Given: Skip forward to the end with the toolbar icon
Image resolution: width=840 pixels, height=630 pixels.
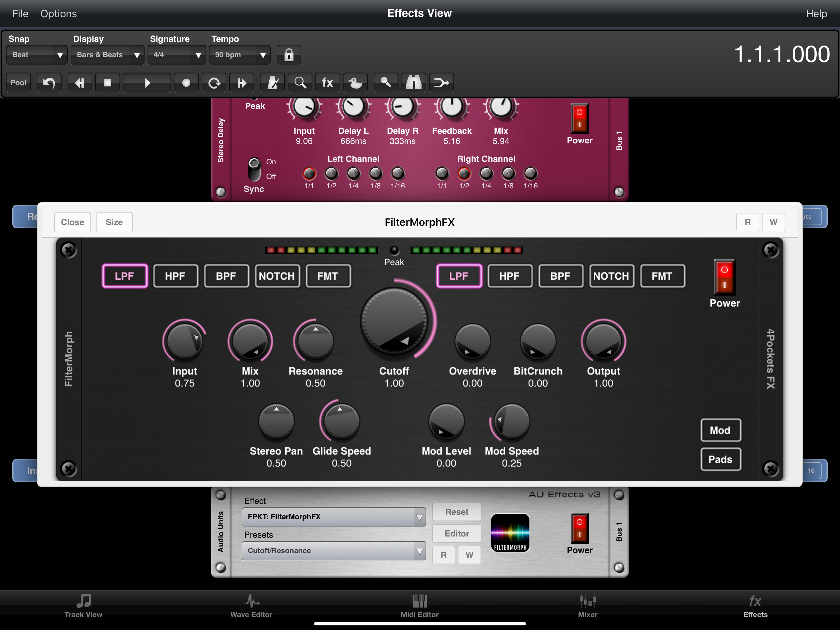Looking at the screenshot, I should pos(242,82).
